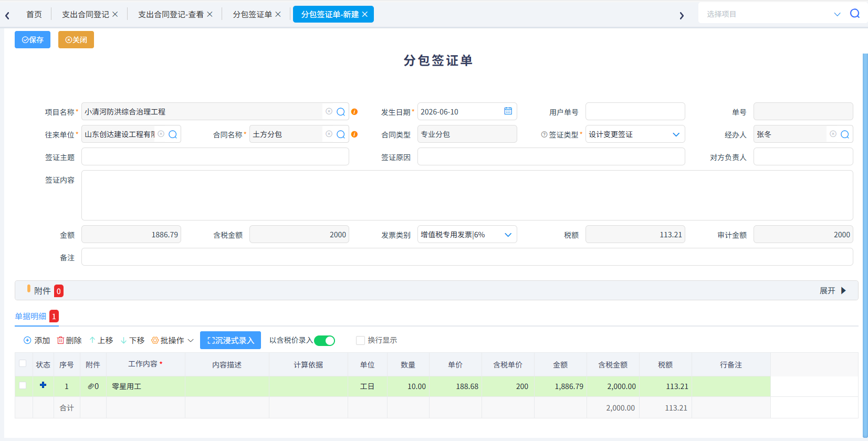Open lookup for 项目名称 field
This screenshot has height=441, width=868.
coord(341,112)
